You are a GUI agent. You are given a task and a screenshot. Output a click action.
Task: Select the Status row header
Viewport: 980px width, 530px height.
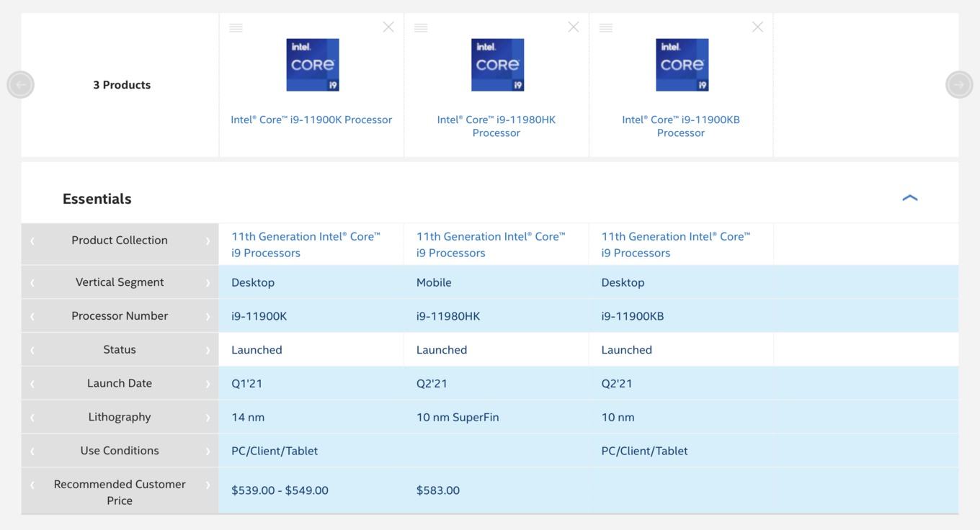(x=120, y=349)
